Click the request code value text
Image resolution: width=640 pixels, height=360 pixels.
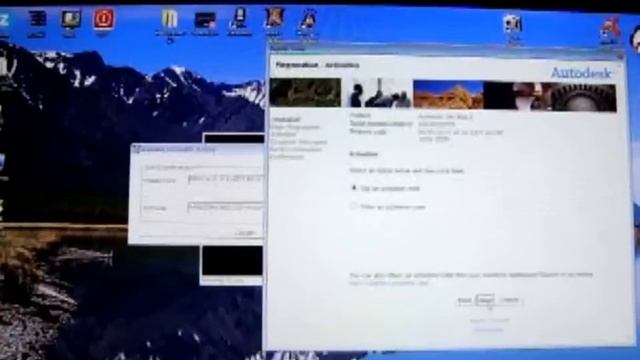pyautogui.click(x=460, y=135)
